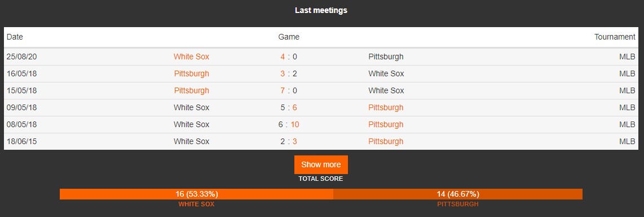
Task: Select the Date column header
Action: click(x=15, y=37)
